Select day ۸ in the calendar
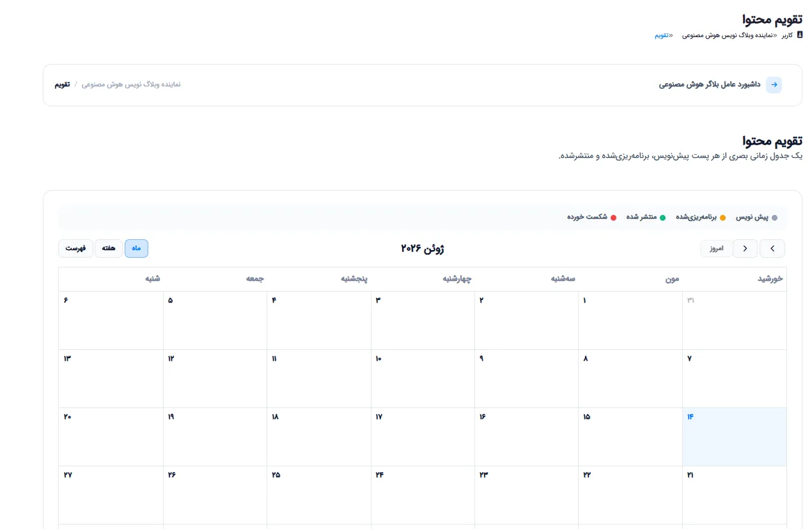Viewport: 812px width, 529px height. click(x=630, y=379)
